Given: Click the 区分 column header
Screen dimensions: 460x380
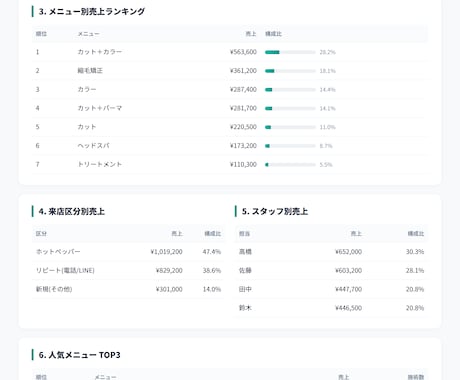Looking at the screenshot, I should tap(41, 234).
